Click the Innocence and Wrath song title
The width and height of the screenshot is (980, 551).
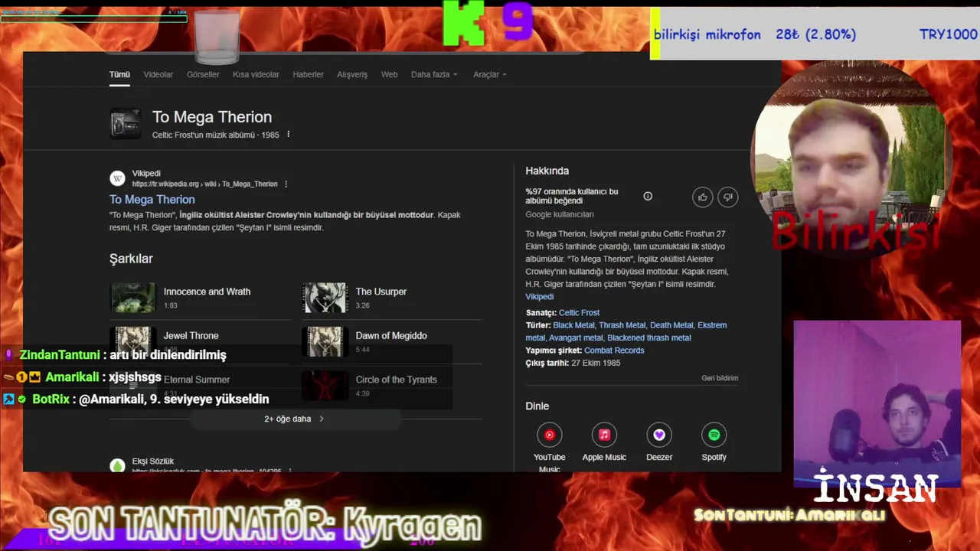point(207,292)
